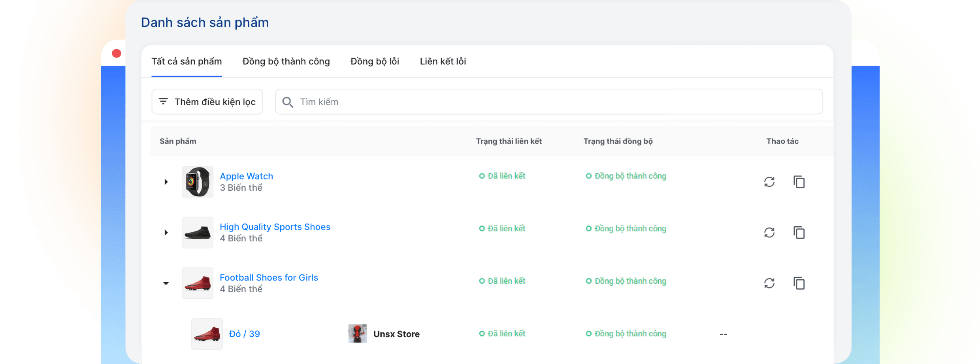Screen dimensions: 980x364
Task: Click Apple Watch's Đã liên kết status
Action: [502, 176]
